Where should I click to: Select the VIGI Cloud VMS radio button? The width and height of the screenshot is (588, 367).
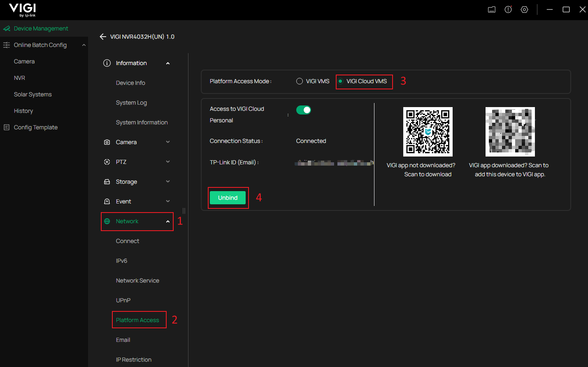(x=340, y=81)
